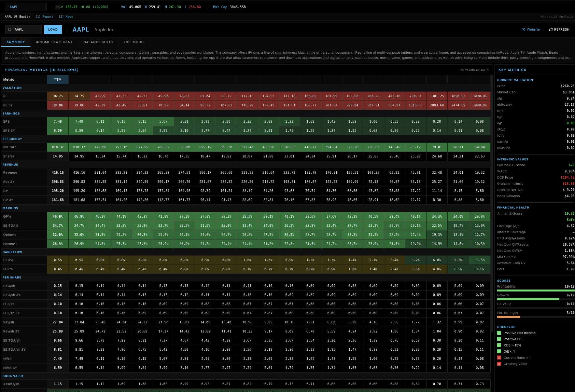Switch to the DCF Model tab

pyautogui.click(x=134, y=42)
